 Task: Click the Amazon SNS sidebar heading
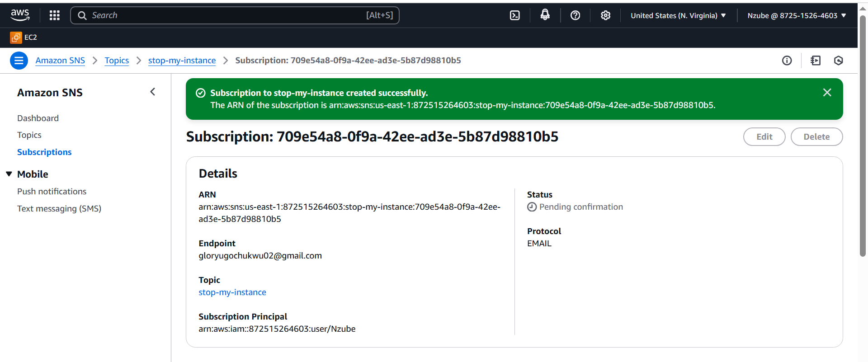tap(50, 93)
